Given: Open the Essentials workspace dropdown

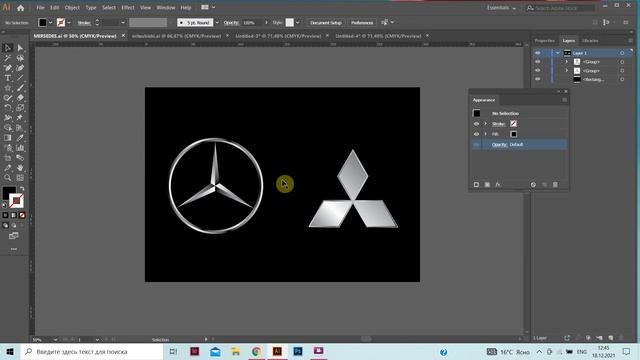Looking at the screenshot, I should click(501, 8).
